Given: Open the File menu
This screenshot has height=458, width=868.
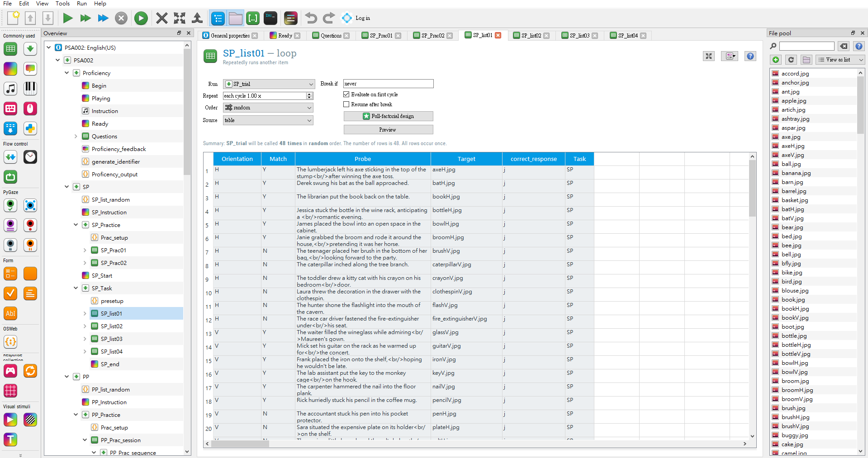Looking at the screenshot, I should click(7, 4).
